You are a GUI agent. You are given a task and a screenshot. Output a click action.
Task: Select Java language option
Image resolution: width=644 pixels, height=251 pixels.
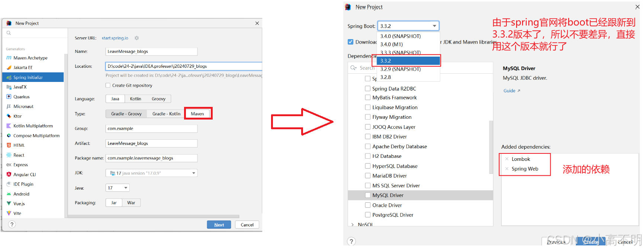pos(115,99)
